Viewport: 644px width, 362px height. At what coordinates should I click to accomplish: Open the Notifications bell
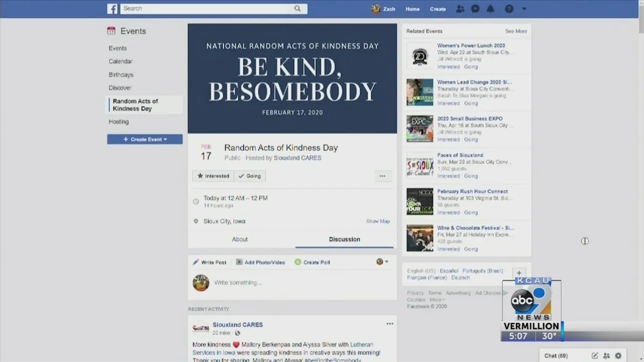[490, 9]
